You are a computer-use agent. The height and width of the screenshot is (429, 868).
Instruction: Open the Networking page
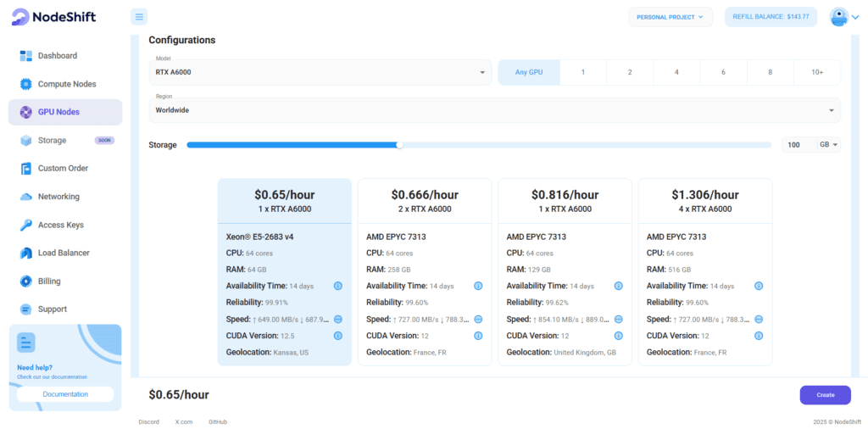click(x=65, y=197)
